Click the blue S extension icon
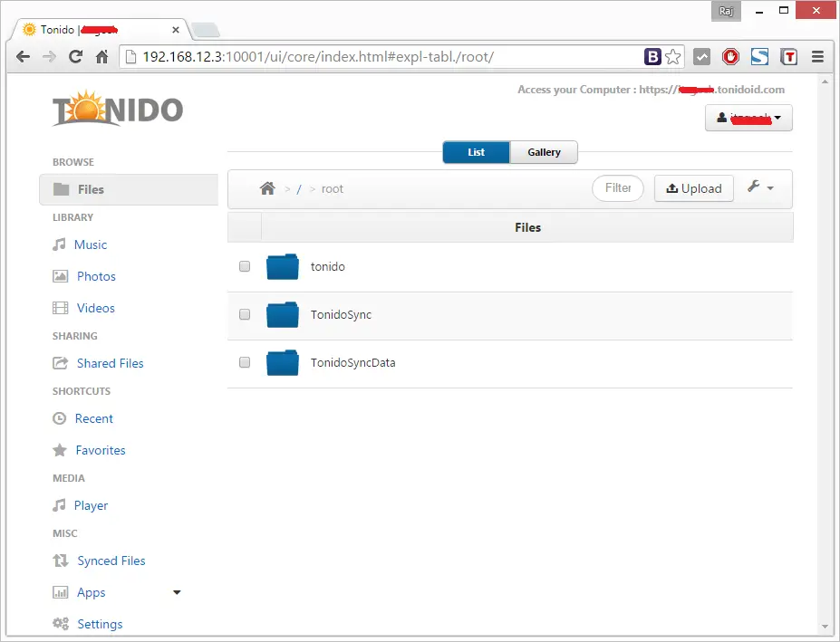Screen dimensions: 840x642 pos(759,56)
